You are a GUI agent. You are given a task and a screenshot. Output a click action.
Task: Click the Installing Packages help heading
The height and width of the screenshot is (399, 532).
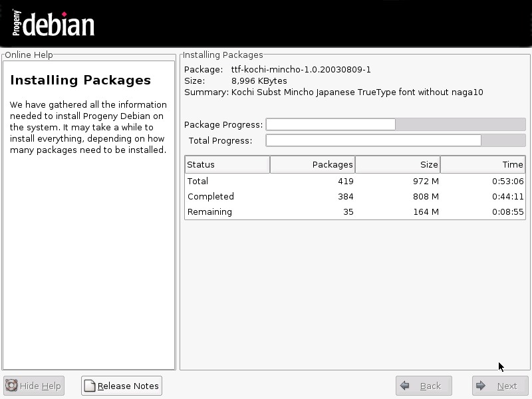point(80,80)
